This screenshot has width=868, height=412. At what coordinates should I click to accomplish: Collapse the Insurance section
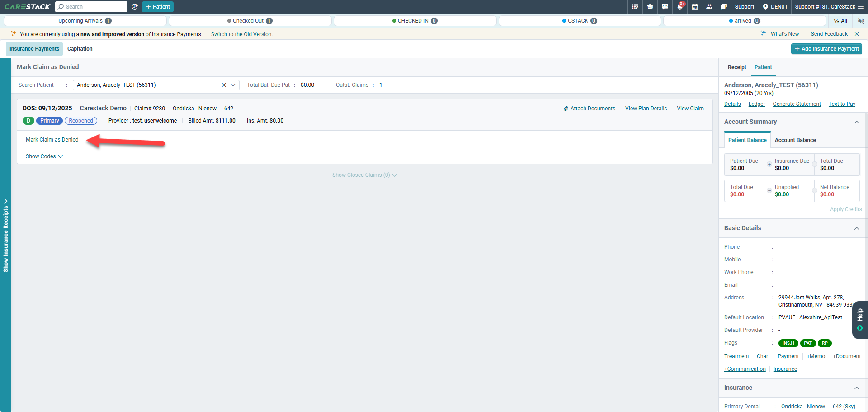pyautogui.click(x=856, y=388)
